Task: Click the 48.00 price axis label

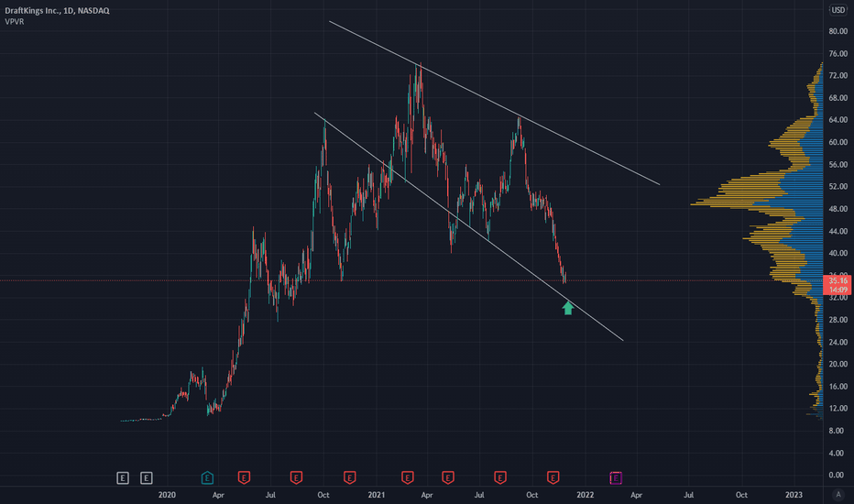Action: click(x=838, y=209)
